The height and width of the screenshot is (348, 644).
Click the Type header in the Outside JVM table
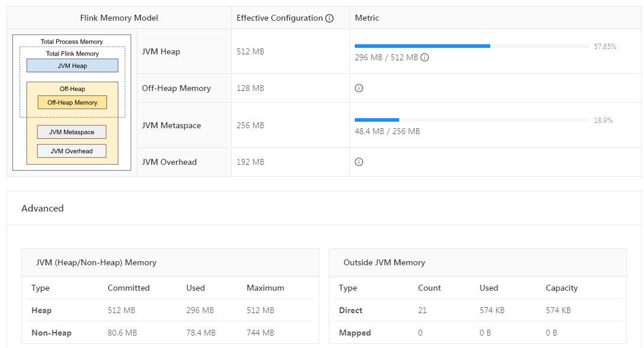[348, 288]
